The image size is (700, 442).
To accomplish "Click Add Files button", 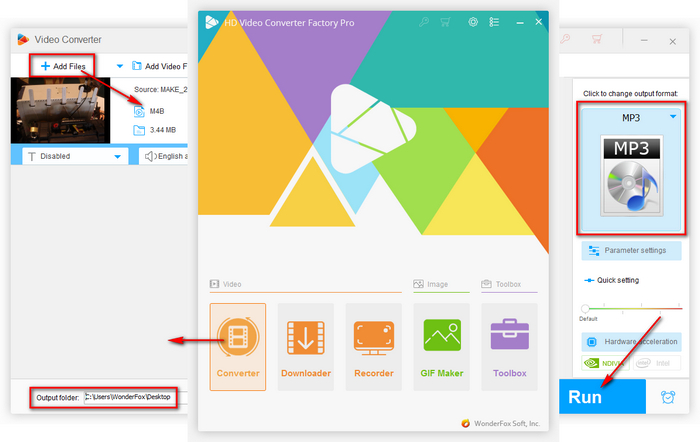I will [62, 66].
